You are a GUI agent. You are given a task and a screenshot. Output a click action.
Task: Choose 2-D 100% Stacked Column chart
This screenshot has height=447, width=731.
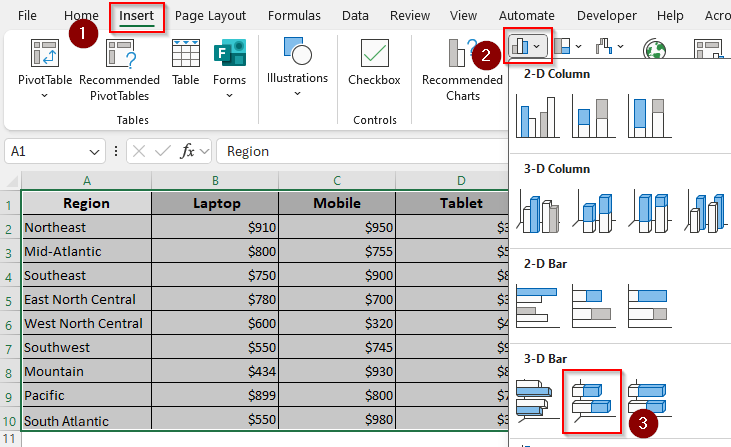point(649,116)
